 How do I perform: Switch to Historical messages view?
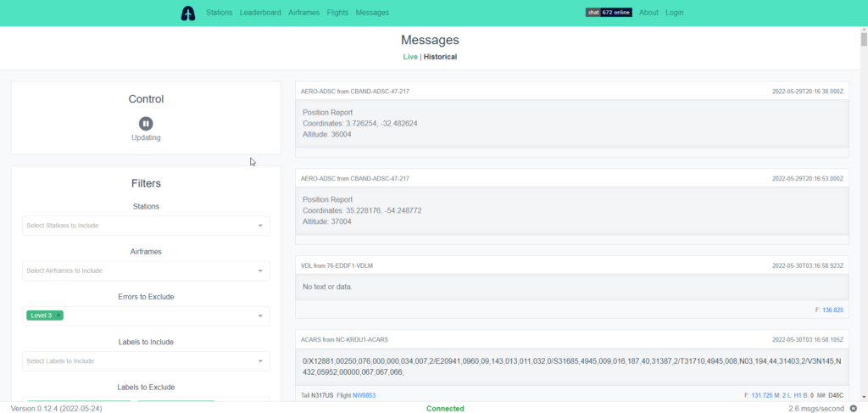(440, 57)
